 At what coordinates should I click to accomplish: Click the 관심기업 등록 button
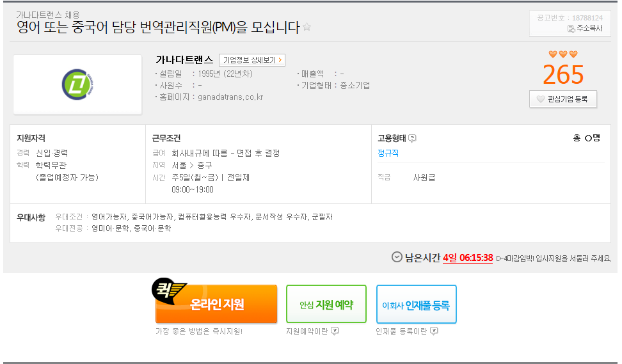tap(563, 99)
